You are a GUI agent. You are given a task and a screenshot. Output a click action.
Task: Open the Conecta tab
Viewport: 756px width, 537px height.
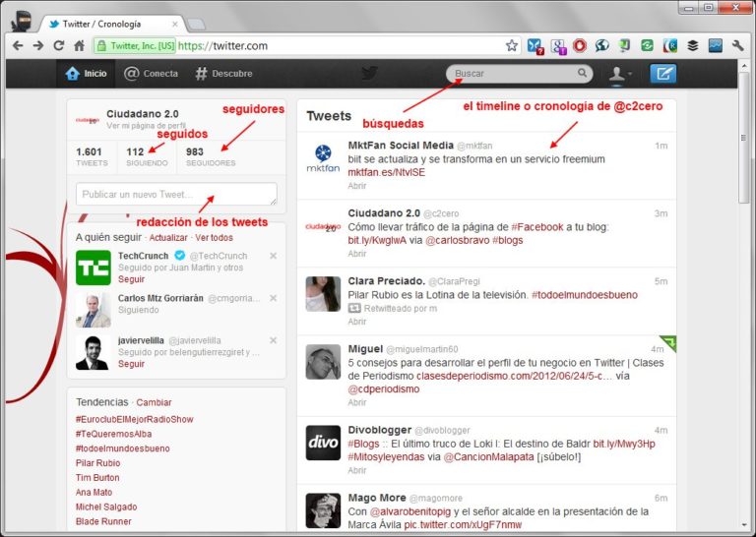(151, 74)
